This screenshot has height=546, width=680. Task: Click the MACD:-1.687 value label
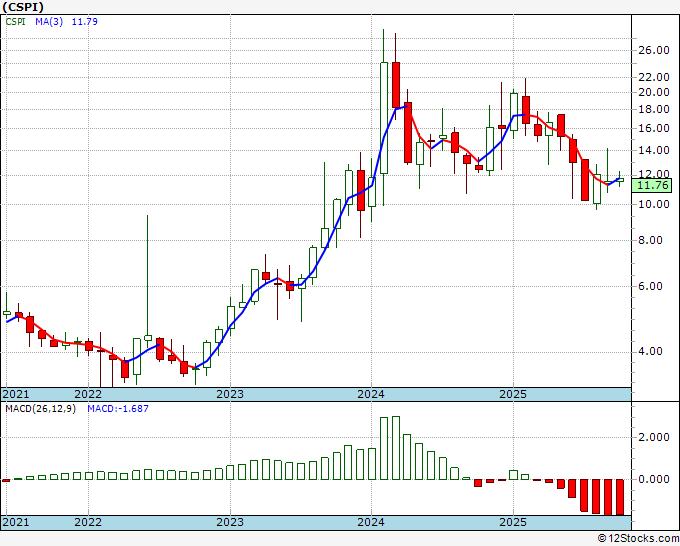point(118,409)
